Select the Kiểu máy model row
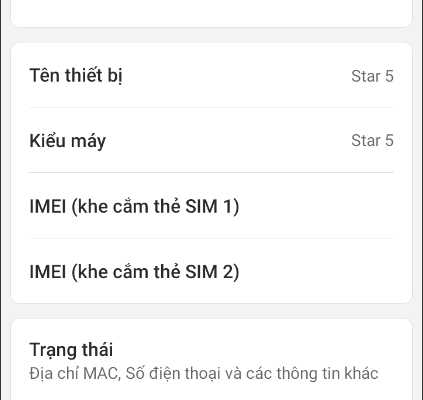This screenshot has height=400, width=423. (x=211, y=140)
